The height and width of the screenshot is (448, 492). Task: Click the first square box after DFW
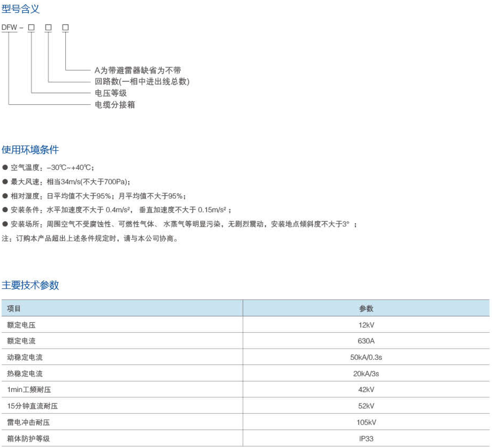tap(31, 27)
